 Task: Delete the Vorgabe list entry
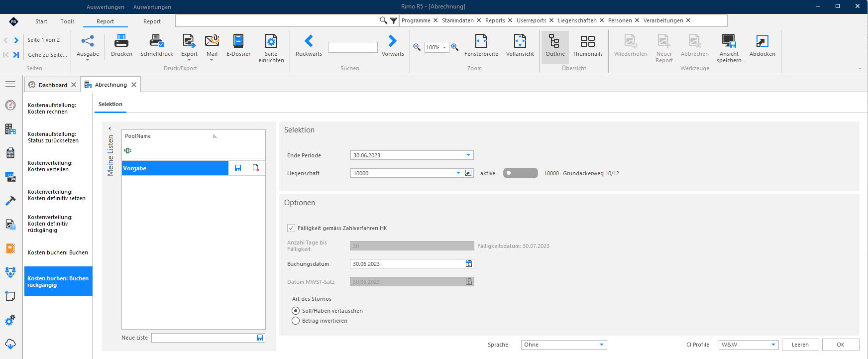(x=256, y=168)
